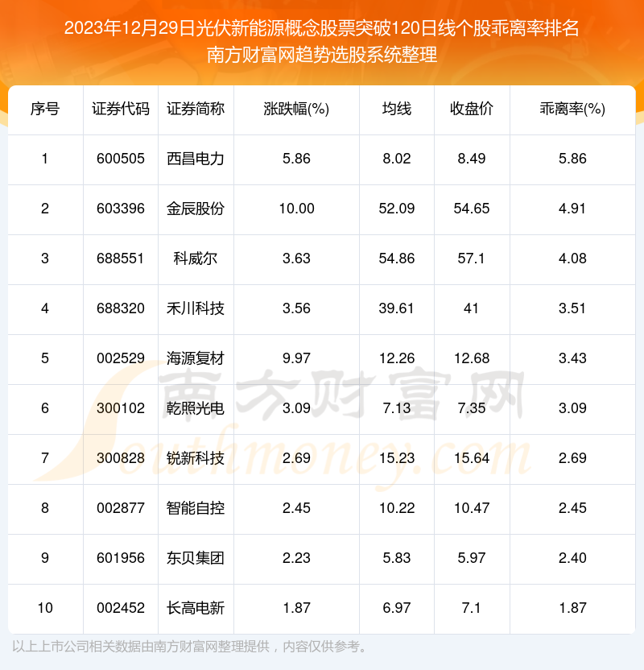
Task: Select stock code 688551
Action: pos(120,258)
